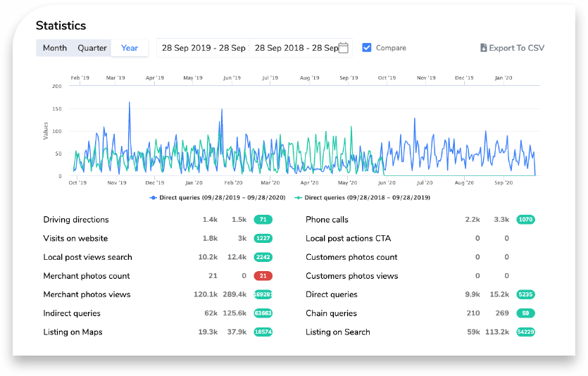588x376 pixels.
Task: Switch to the Quarter tab
Action: point(92,48)
